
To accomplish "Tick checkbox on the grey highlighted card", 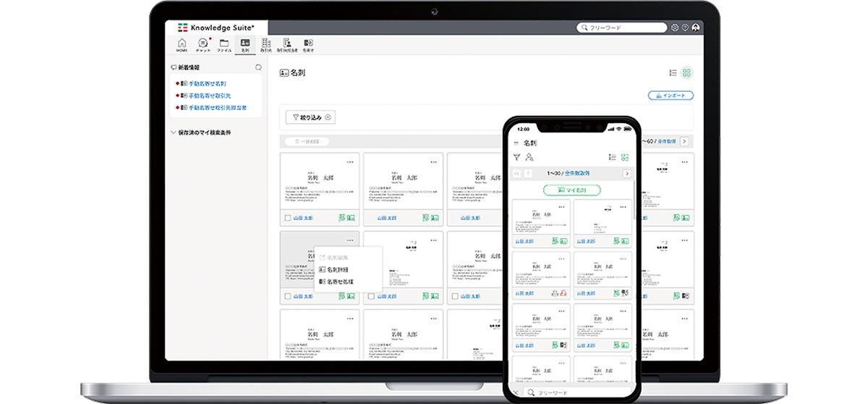I will click(x=288, y=296).
